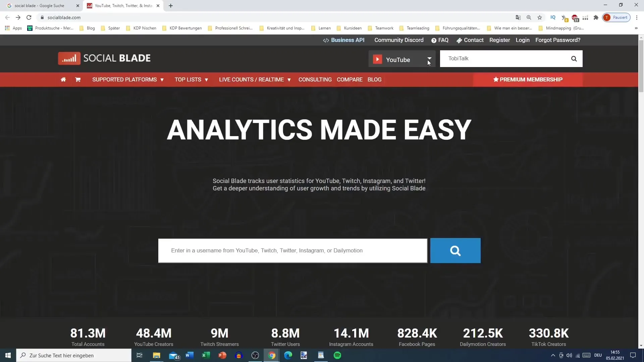The image size is (644, 362).
Task: Open the Produktsuche bookmark
Action: pos(50,28)
